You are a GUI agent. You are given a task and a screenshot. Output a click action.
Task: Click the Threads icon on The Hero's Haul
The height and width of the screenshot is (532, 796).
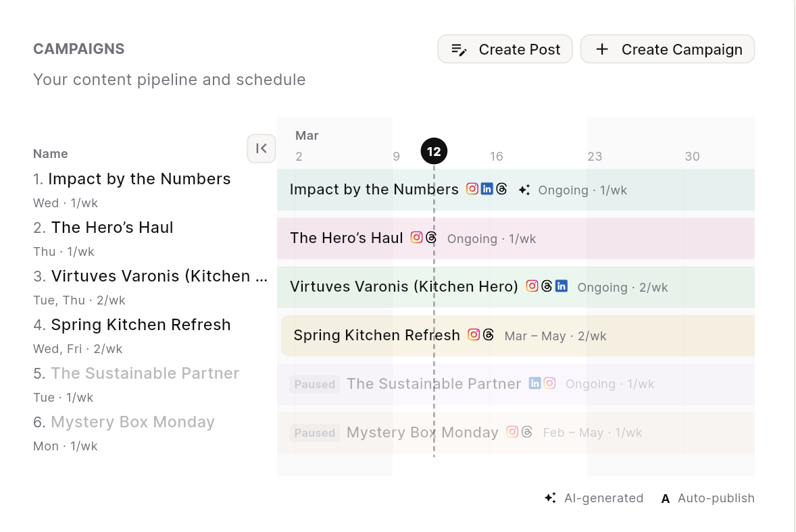[431, 238]
